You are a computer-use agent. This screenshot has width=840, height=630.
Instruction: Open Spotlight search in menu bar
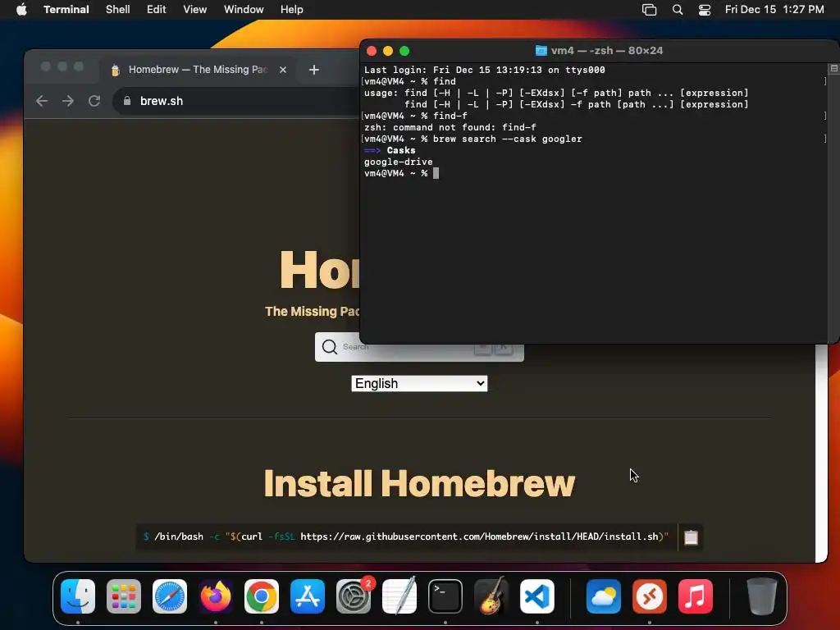pyautogui.click(x=677, y=9)
